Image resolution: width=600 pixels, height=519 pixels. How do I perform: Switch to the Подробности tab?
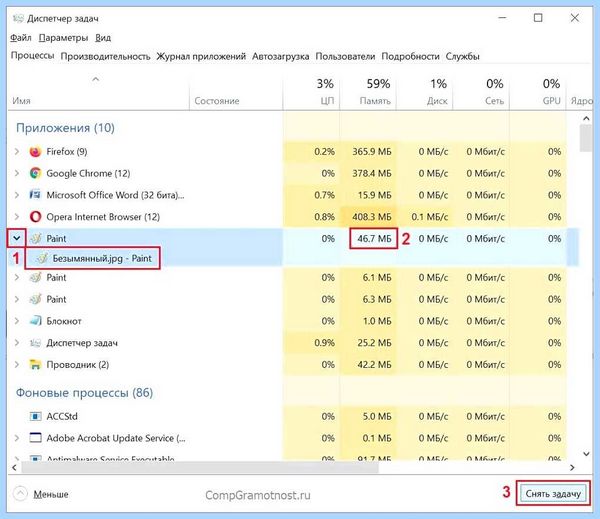410,56
